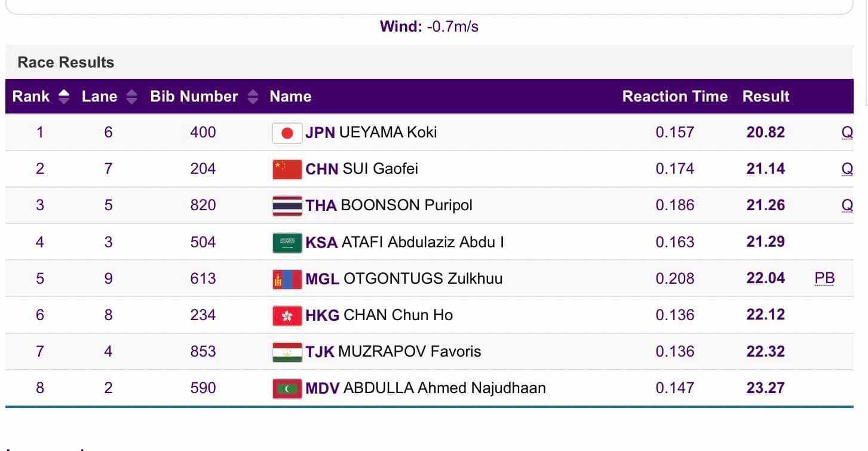Click OTGONTUGS Zulkhuu's result 22.04
Image resolution: width=868 pixels, height=451 pixels.
[765, 278]
